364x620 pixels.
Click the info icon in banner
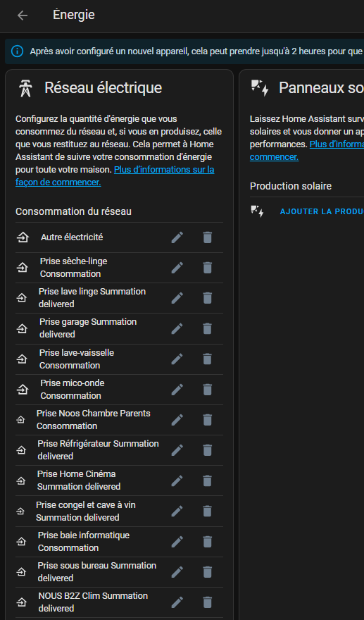click(x=18, y=51)
